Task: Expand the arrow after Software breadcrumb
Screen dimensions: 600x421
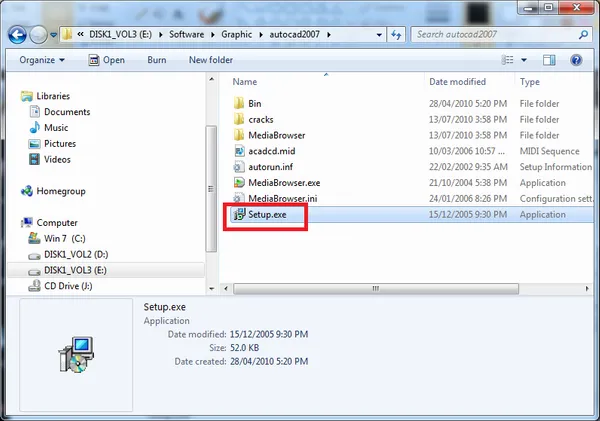Action: coord(213,35)
